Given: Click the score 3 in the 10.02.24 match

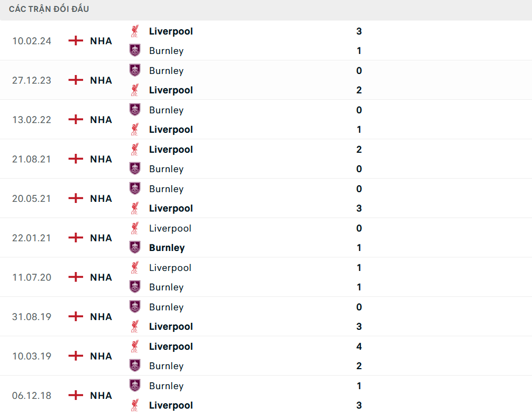Looking at the screenshot, I should pyautogui.click(x=359, y=31).
